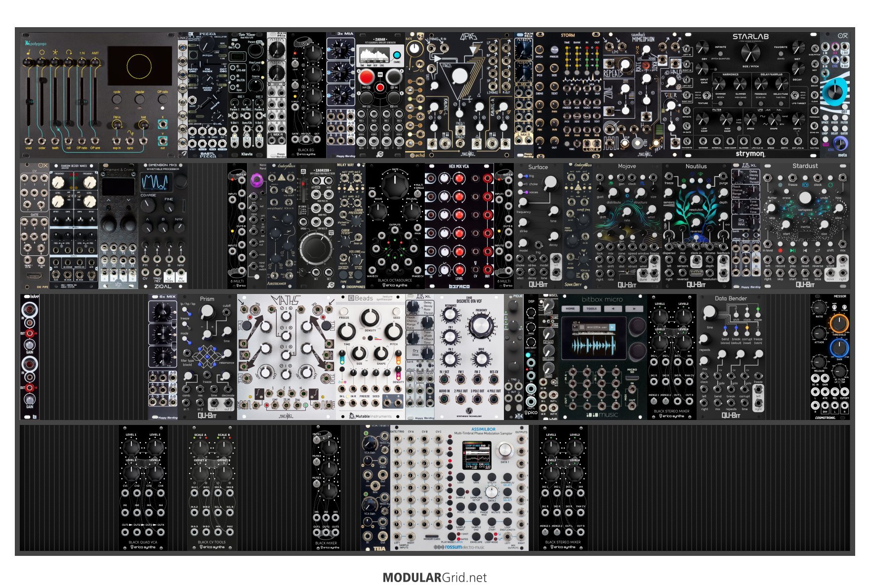Click the Beads seed button
The height and width of the screenshot is (588, 870).
[397, 312]
